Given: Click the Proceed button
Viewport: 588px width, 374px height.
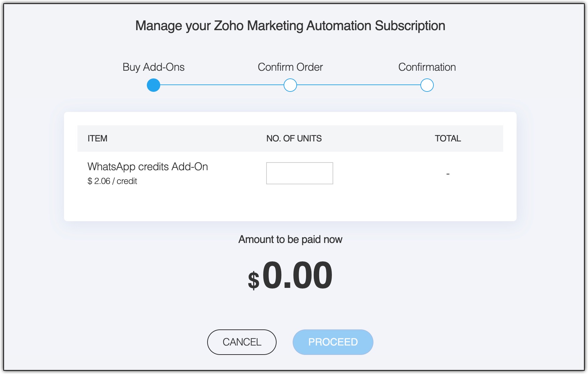Looking at the screenshot, I should pyautogui.click(x=333, y=342).
